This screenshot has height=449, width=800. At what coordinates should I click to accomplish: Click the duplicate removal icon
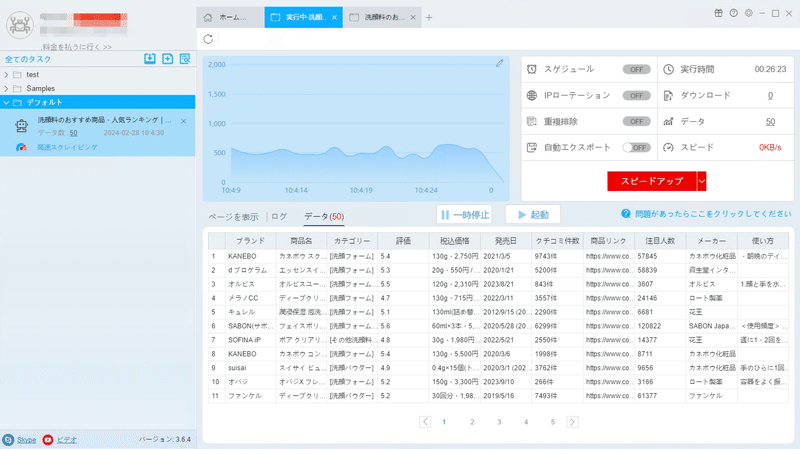point(532,121)
